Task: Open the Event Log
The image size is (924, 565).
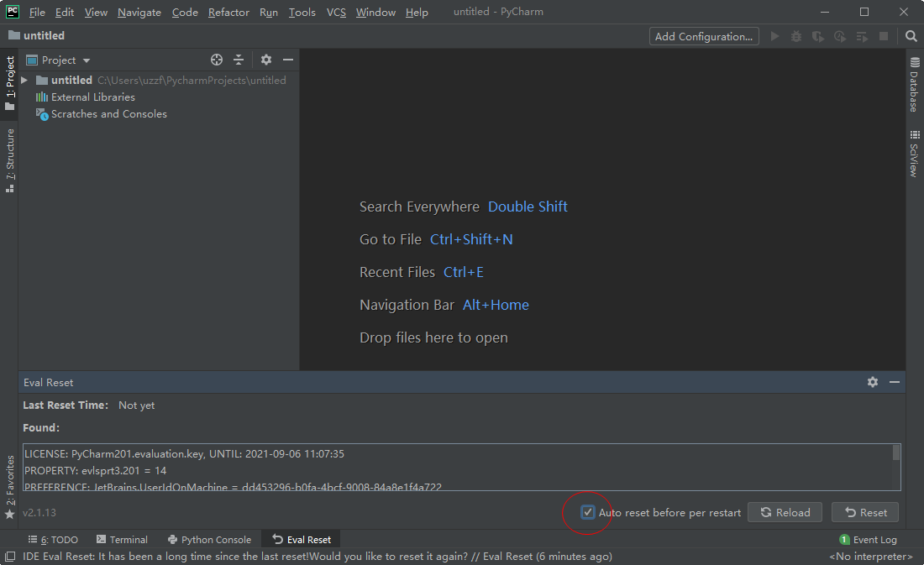Action: click(x=868, y=540)
